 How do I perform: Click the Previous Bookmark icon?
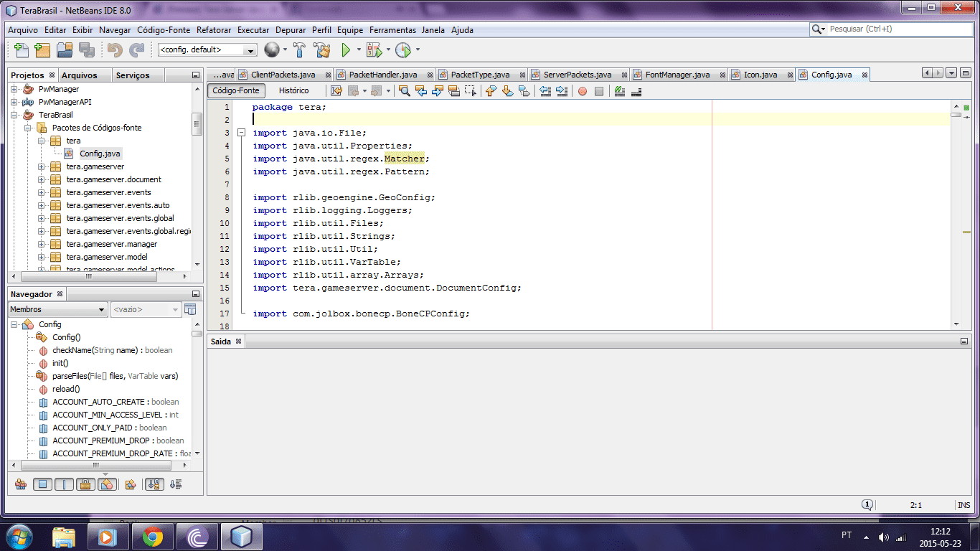click(x=491, y=91)
